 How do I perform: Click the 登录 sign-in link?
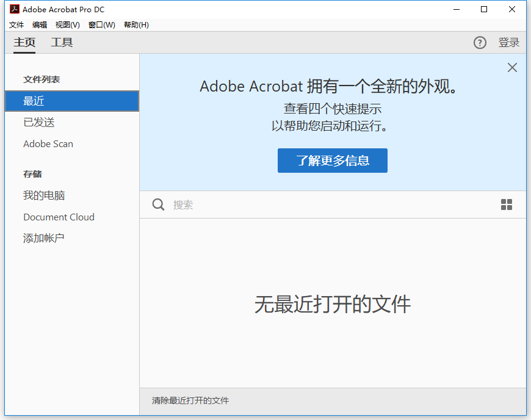point(508,42)
